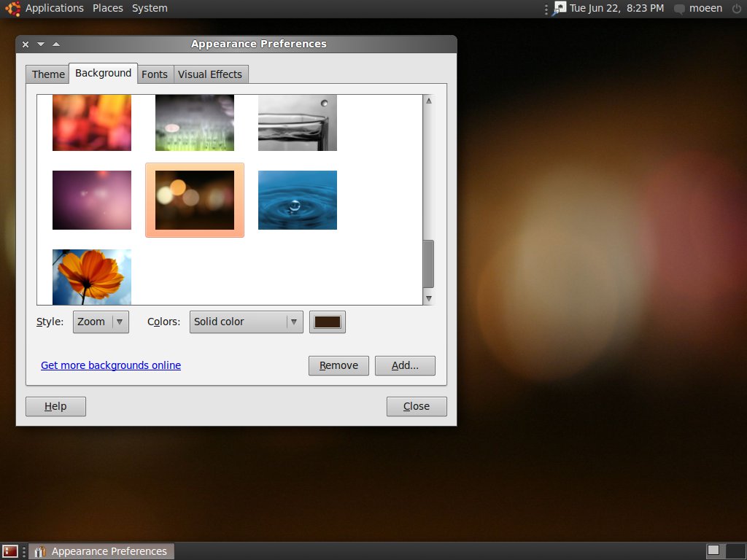
Task: Click the Help button
Action: (55, 406)
